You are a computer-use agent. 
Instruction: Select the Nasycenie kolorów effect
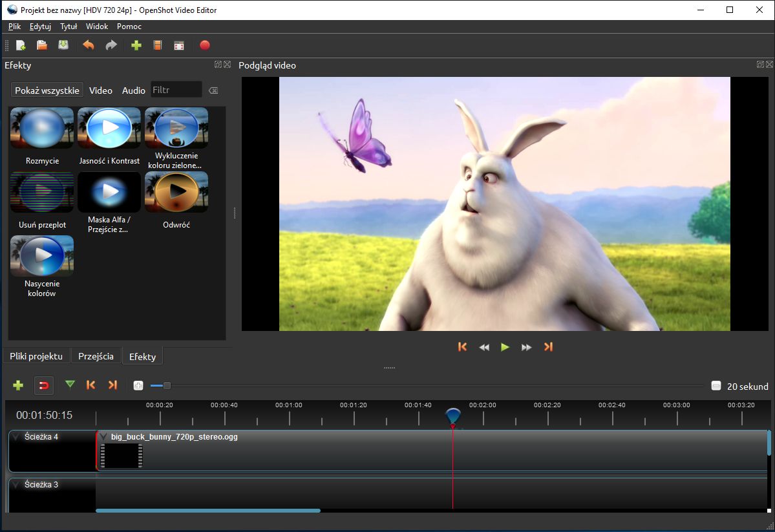[42, 255]
